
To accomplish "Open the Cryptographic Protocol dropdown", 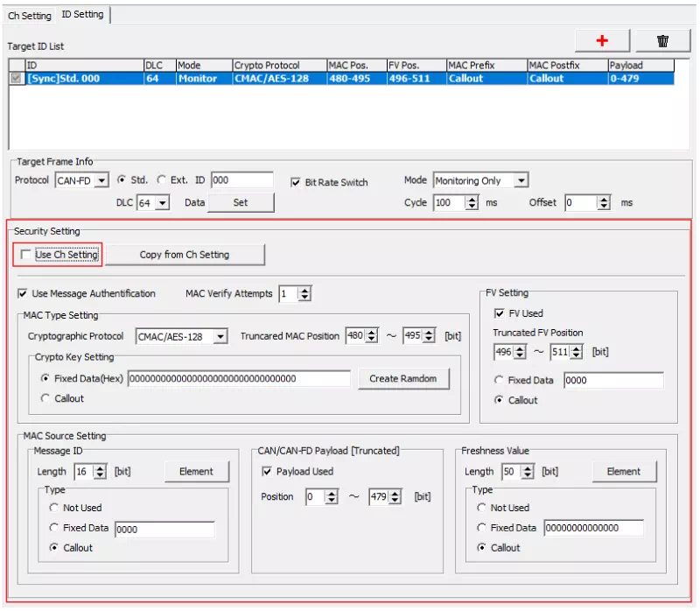I will point(220,336).
